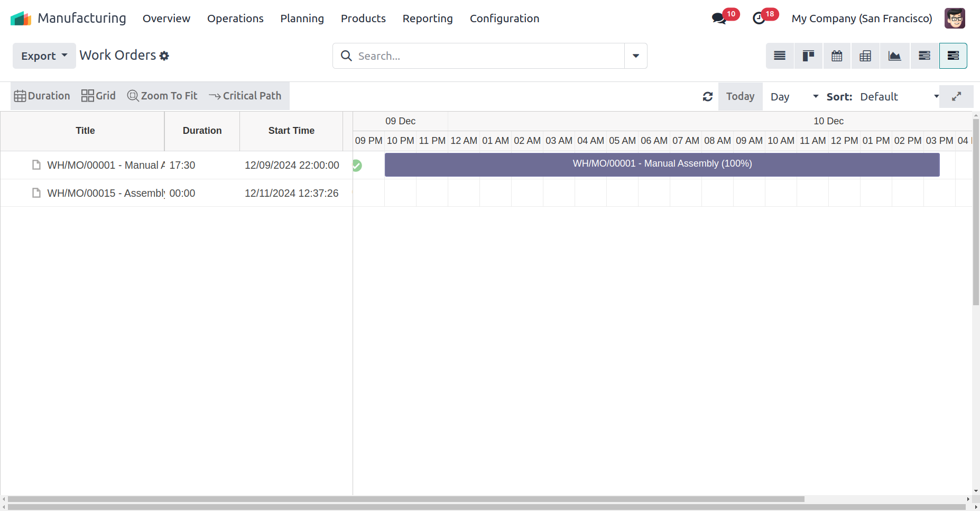Open the calendar view icon

pyautogui.click(x=837, y=56)
